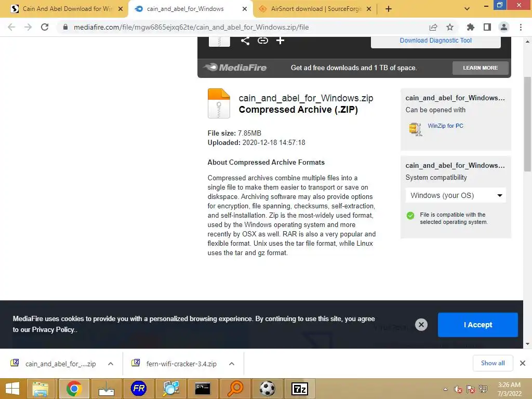
Task: Switch to AirSnort download SourceForge tab
Action: [315, 9]
